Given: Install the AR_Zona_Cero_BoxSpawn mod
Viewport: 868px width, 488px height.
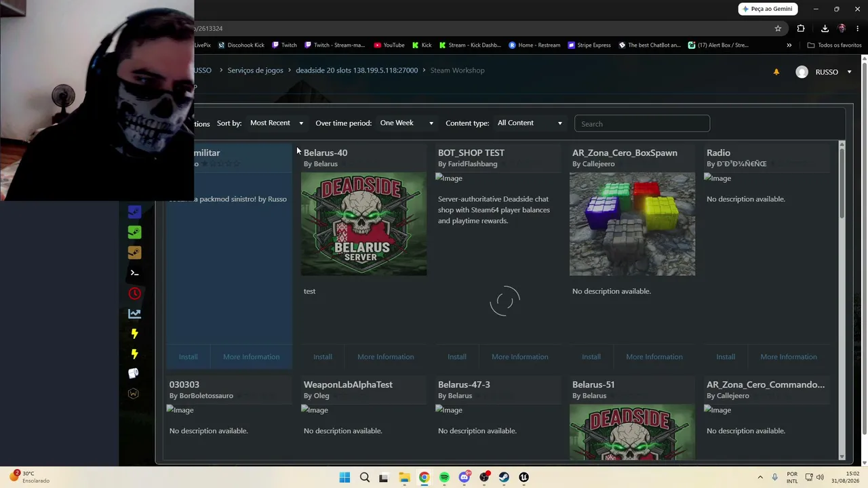Looking at the screenshot, I should [x=591, y=357].
